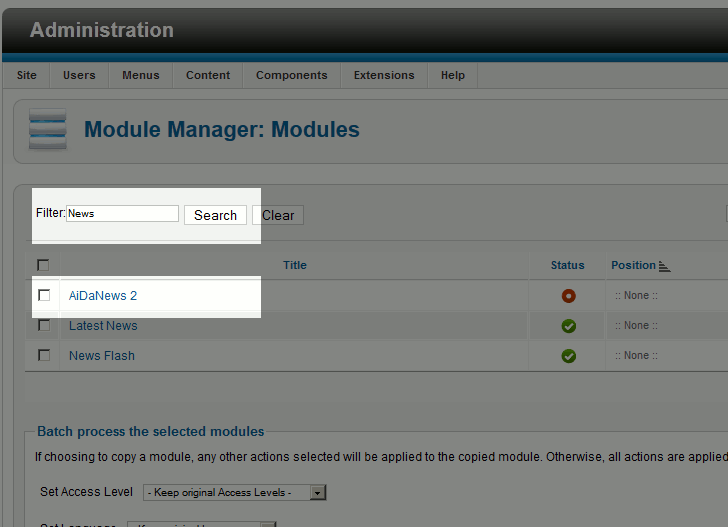Tick the AiDaNews 2 row checkbox
The width and height of the screenshot is (728, 527).
point(44,296)
